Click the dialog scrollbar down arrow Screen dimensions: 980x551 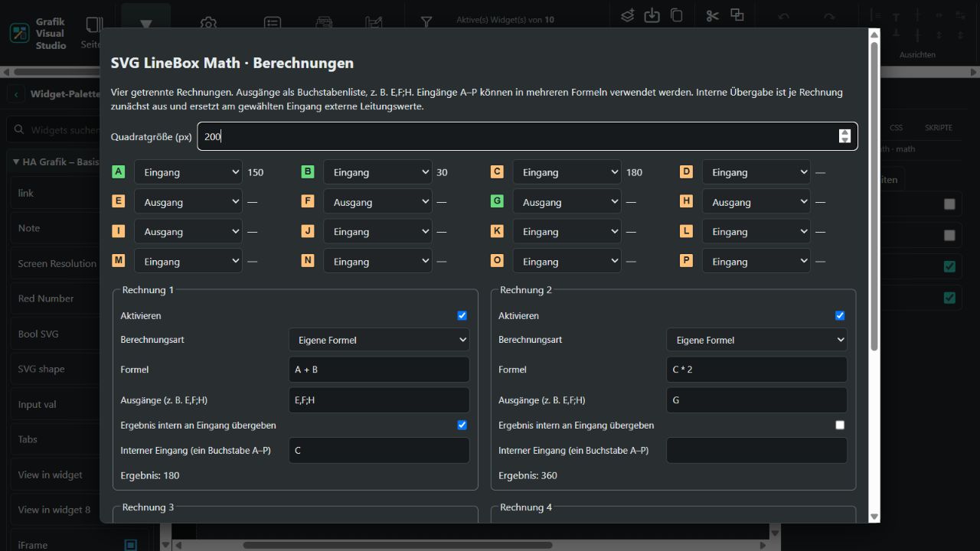click(874, 517)
